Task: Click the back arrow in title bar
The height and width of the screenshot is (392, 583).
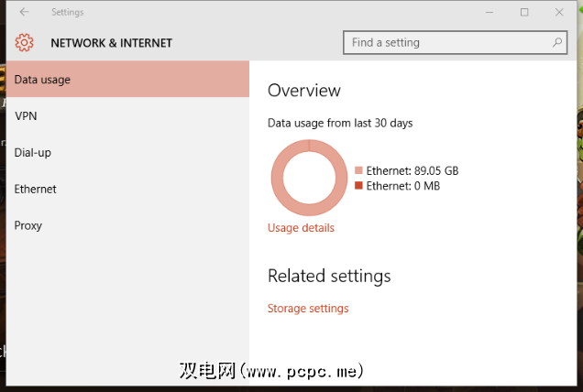Action: [24, 12]
